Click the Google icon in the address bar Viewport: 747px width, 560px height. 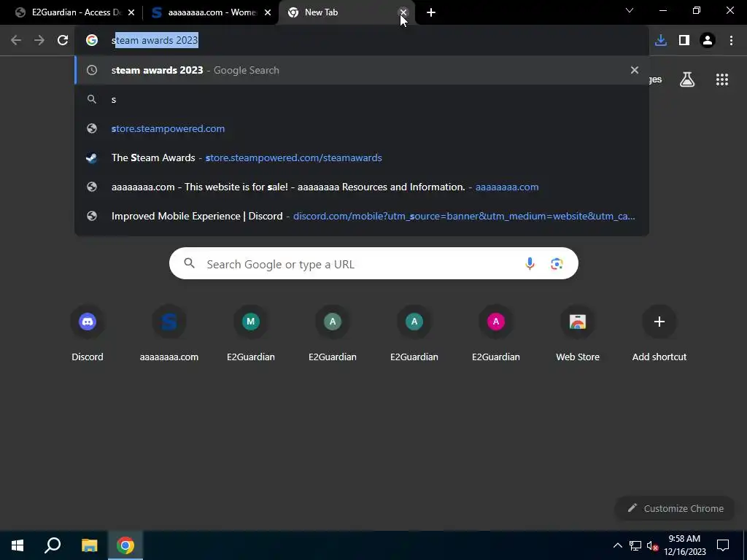tap(92, 41)
